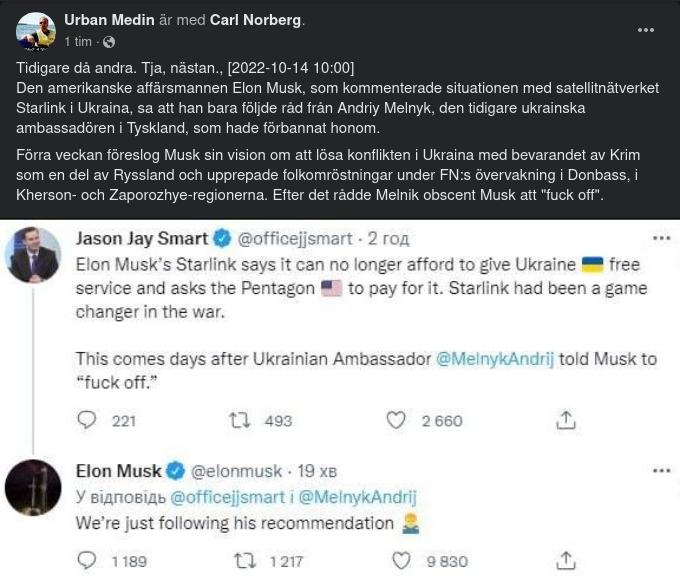Open Elon Musk tweet more options
The width and height of the screenshot is (680, 576).
point(661,470)
